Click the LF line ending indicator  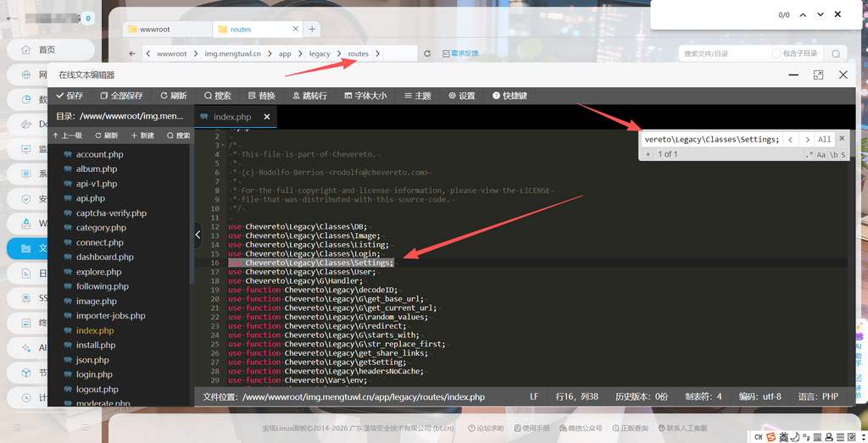(x=534, y=396)
